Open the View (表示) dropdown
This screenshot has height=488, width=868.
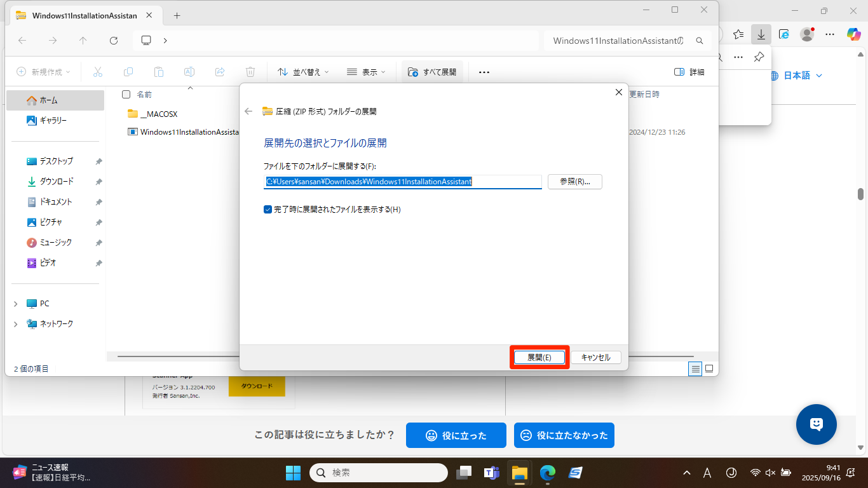[367, 72]
